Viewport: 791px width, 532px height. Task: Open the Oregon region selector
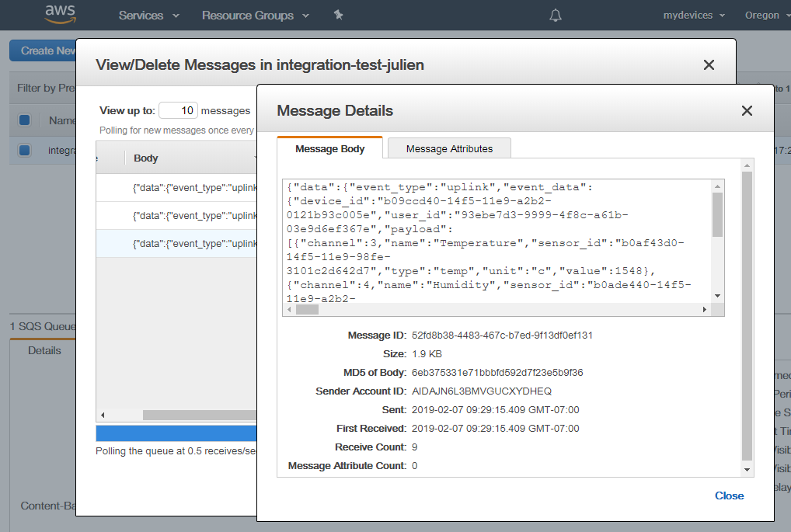click(x=766, y=16)
